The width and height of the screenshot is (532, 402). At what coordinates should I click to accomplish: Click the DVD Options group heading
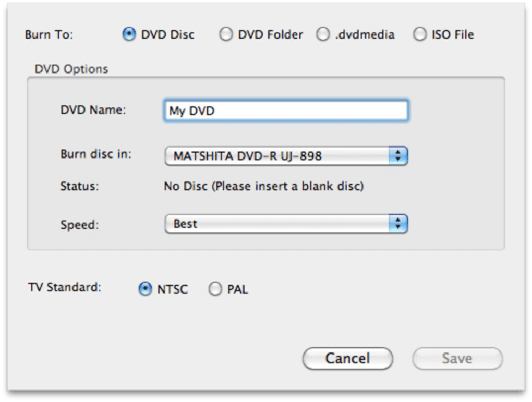pyautogui.click(x=71, y=69)
